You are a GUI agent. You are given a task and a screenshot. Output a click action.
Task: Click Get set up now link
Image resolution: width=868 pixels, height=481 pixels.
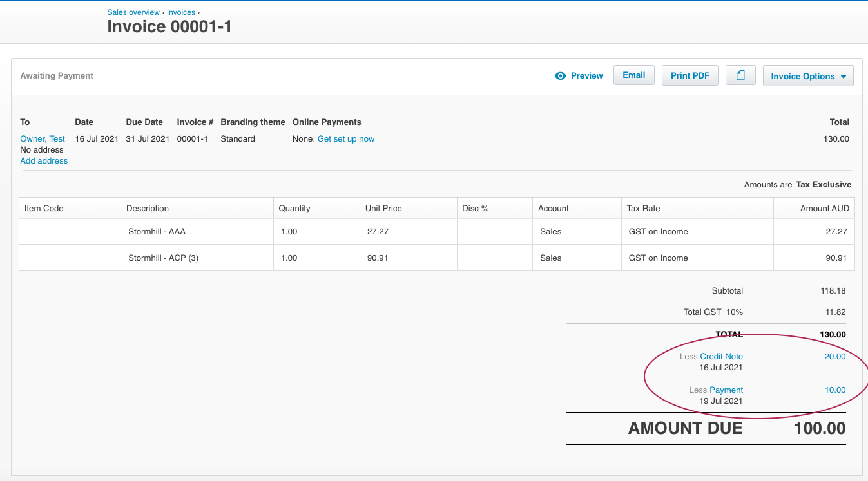345,138
